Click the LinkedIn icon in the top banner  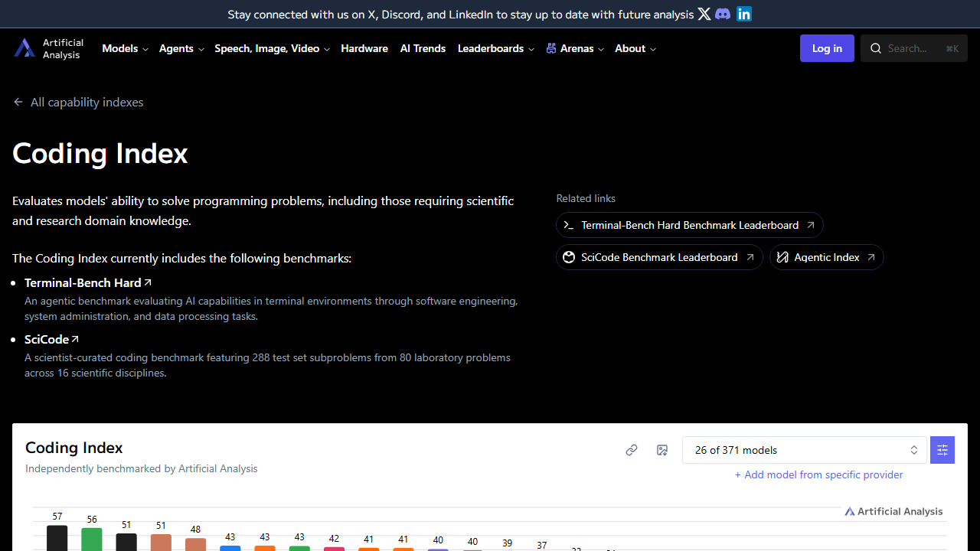coord(743,14)
